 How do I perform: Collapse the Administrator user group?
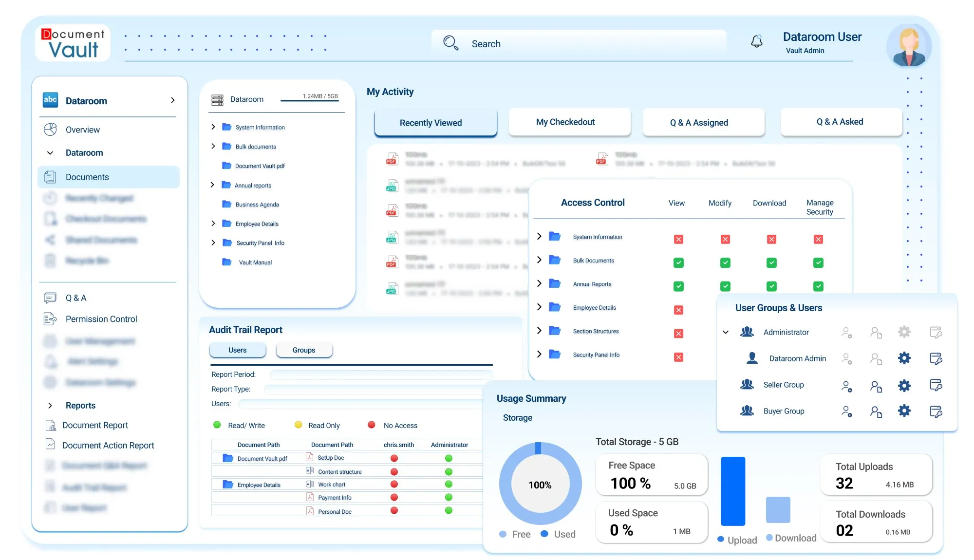click(726, 332)
